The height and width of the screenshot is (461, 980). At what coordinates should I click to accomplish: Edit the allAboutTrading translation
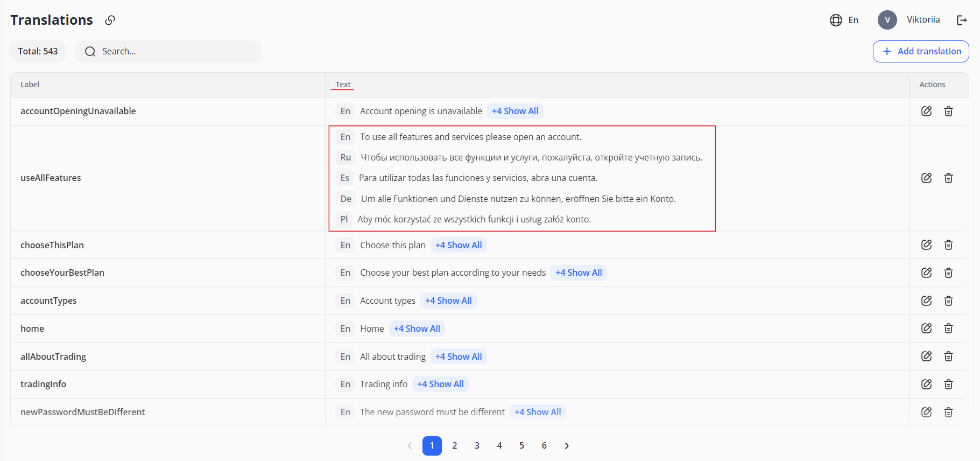click(926, 356)
